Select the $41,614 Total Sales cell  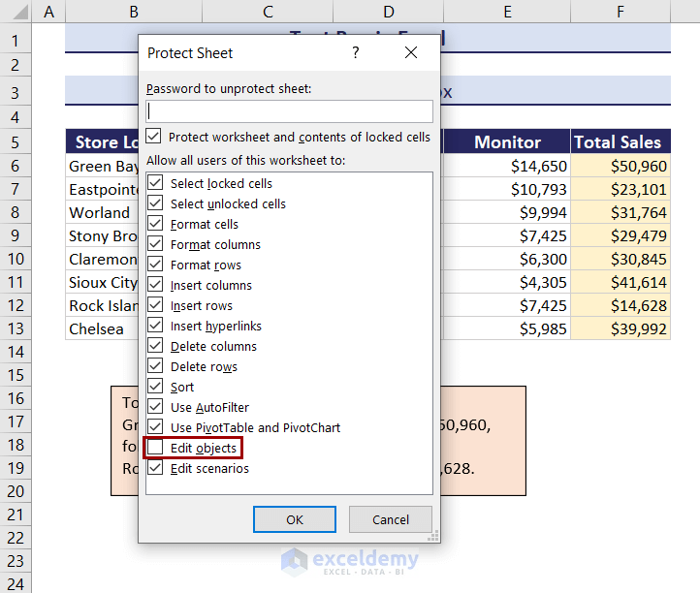(620, 282)
